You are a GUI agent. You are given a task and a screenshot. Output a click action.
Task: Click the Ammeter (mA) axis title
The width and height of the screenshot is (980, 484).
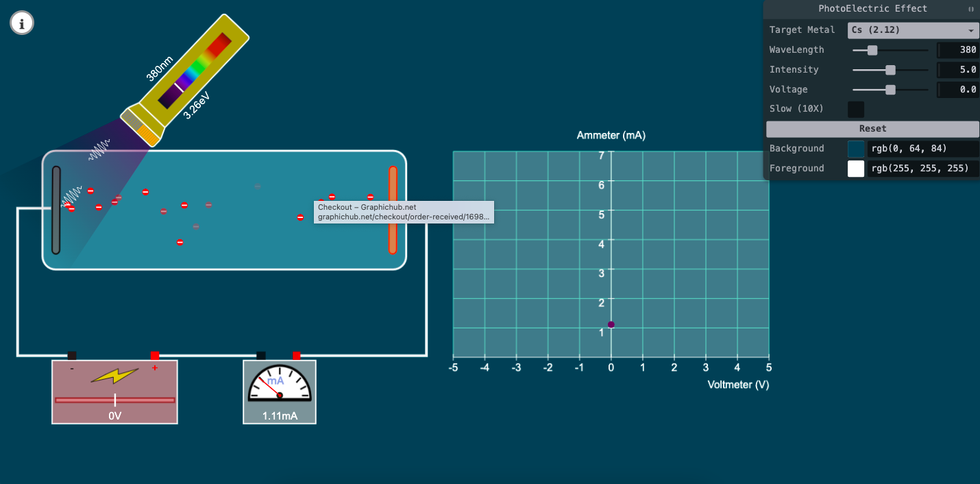(611, 135)
